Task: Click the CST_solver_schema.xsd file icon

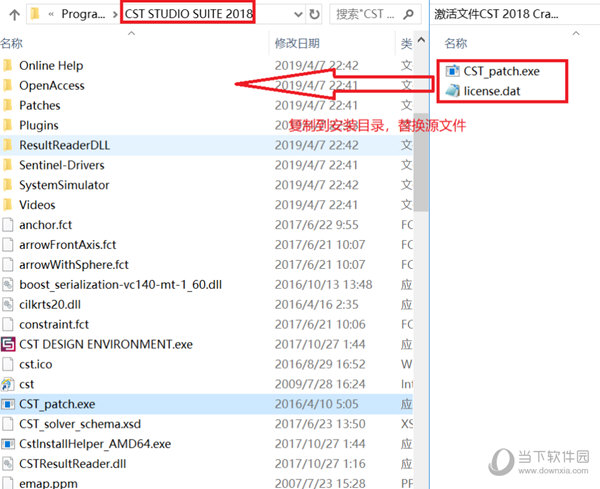Action: tap(8, 424)
